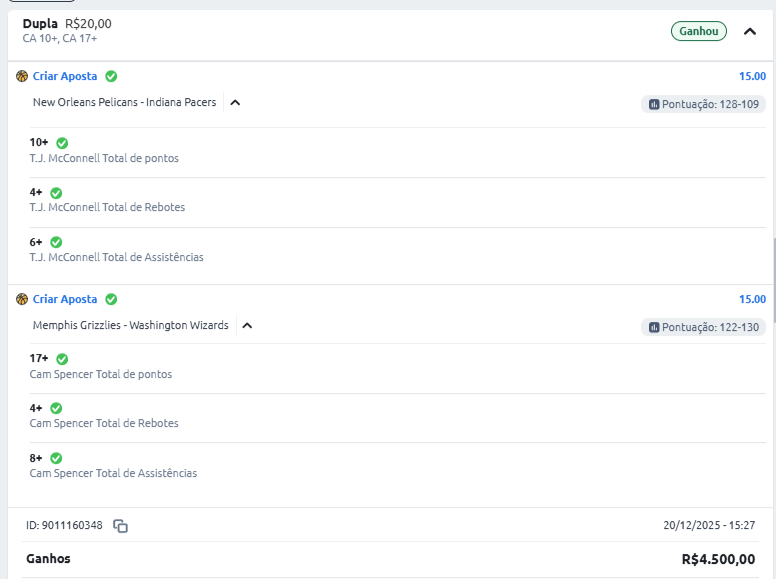Click green check beside Spencer 4+ rebounds
This screenshot has width=776, height=579.
coord(56,408)
